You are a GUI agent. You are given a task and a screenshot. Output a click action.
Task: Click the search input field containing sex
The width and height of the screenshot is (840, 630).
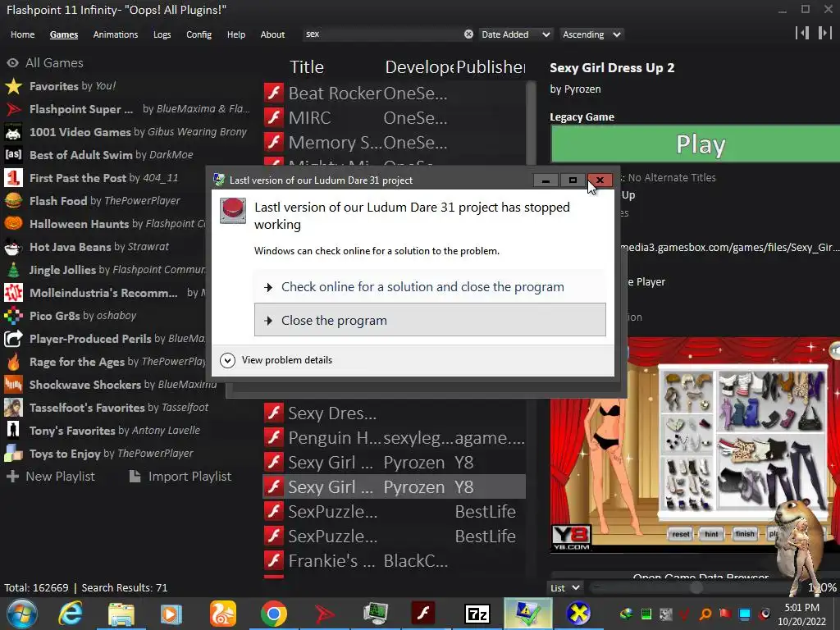coord(384,34)
